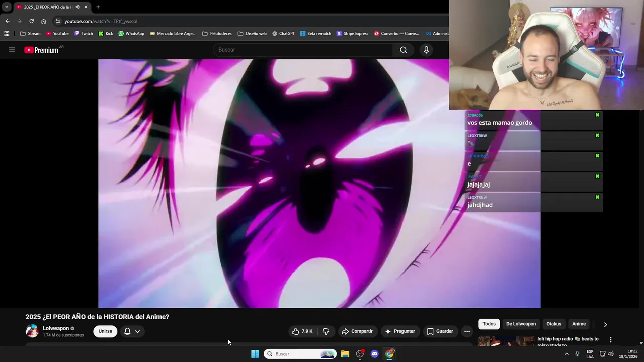Click the Windows taskbar Buscar search box
The image size is (644, 362).
(x=300, y=354)
